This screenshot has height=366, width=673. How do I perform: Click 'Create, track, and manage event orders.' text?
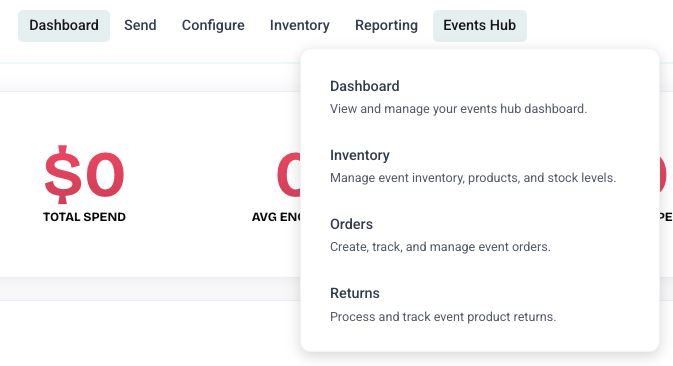tap(440, 247)
